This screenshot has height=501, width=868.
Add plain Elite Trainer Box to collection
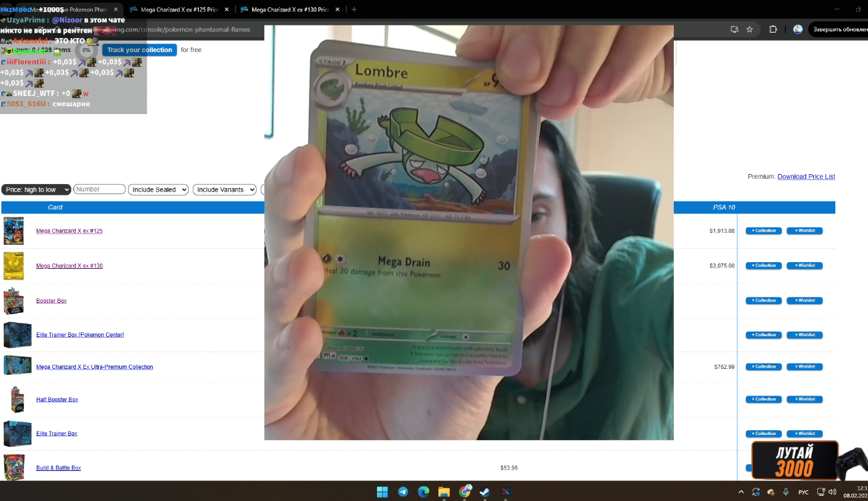click(764, 434)
